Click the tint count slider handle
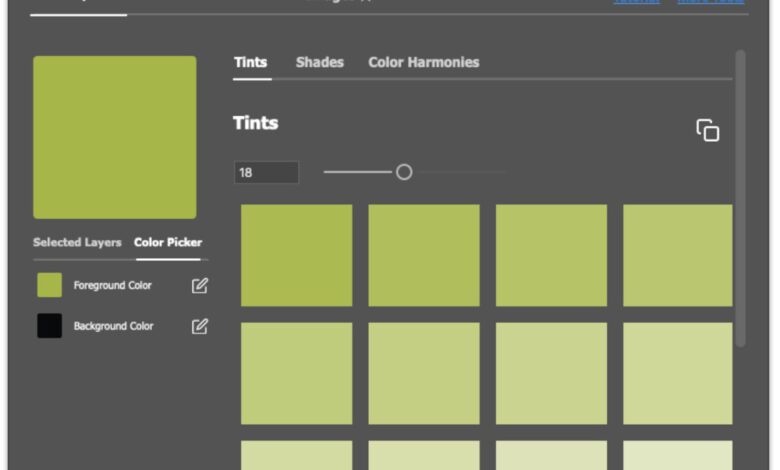 (404, 172)
